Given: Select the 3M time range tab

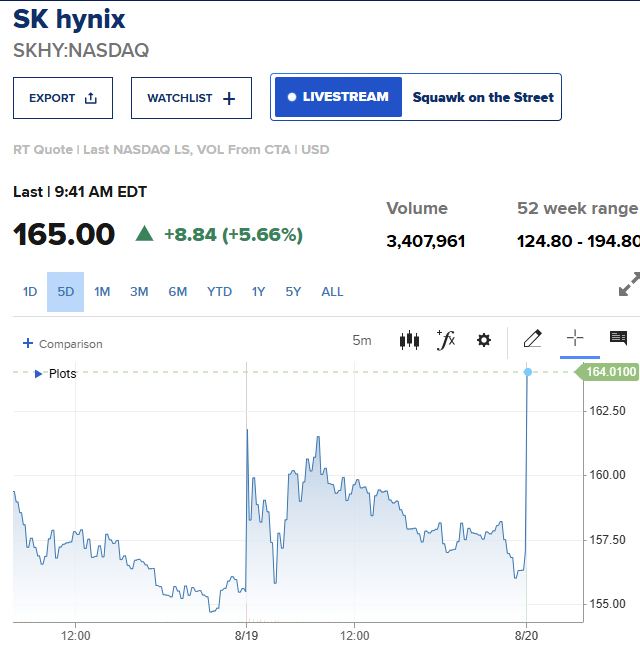Looking at the screenshot, I should (x=139, y=292).
